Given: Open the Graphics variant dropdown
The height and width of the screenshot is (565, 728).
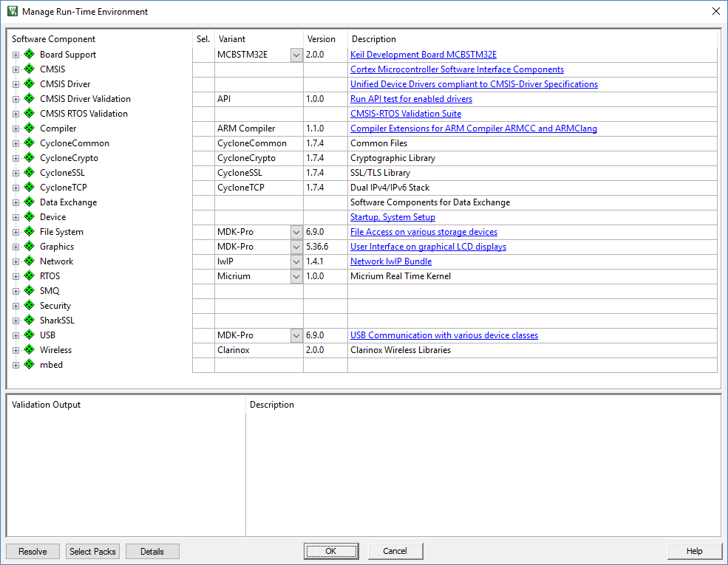Looking at the screenshot, I should pos(296,247).
